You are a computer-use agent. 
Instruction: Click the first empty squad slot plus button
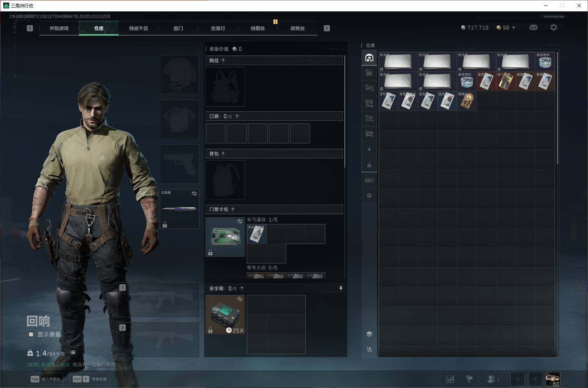(x=517, y=379)
